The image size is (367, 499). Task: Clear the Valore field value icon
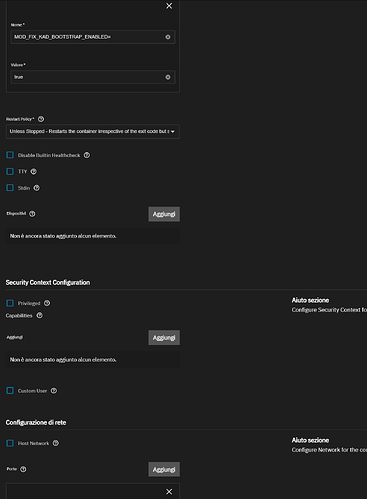coord(168,77)
